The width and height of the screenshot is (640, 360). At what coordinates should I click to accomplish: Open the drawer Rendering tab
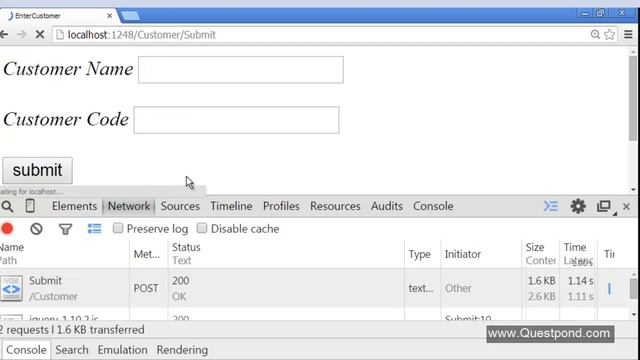tap(182, 350)
